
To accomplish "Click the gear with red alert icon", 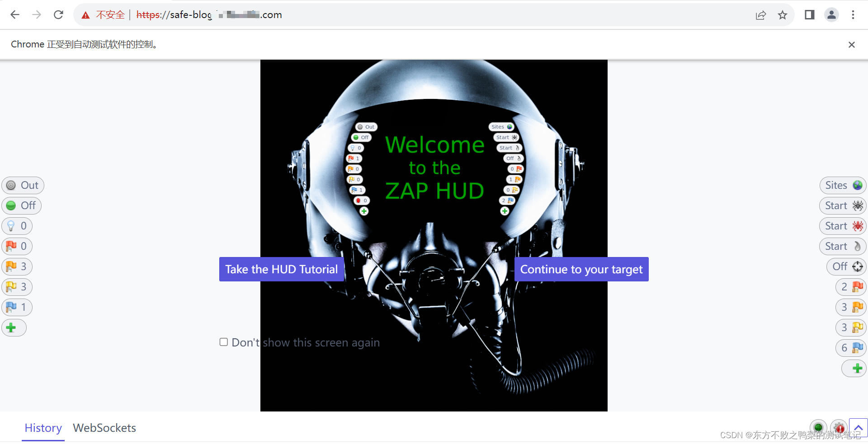I will [x=839, y=427].
